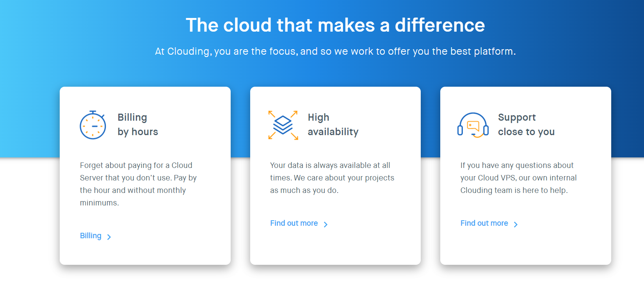This screenshot has width=644, height=298.
Task: Click the stopwatch icon for Billing by hours
Action: (93, 125)
